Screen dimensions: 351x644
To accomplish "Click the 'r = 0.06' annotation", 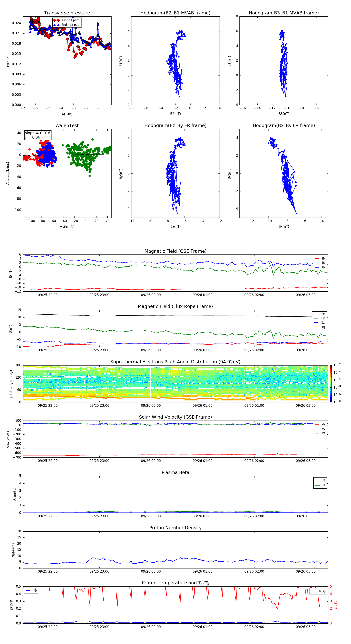I will [x=33, y=137].
